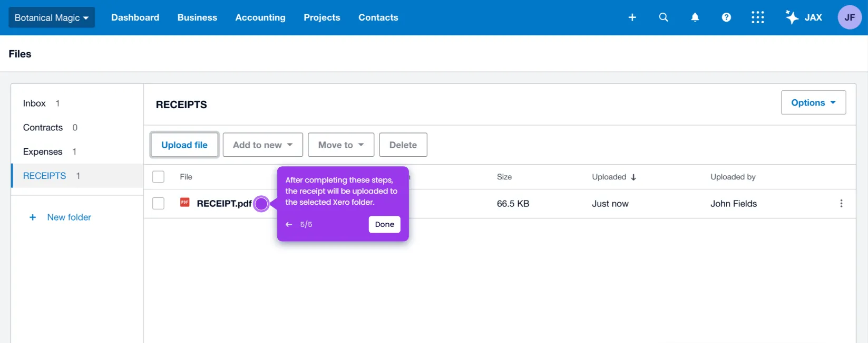The image size is (868, 343).
Task: Click the Just now upload time
Action: coord(610,204)
